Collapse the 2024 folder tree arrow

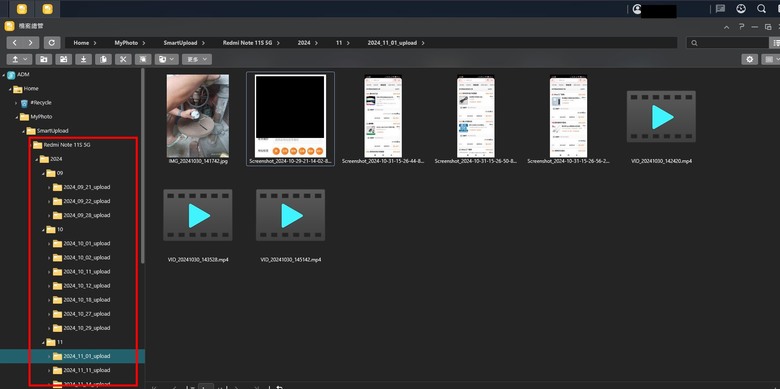(36, 159)
